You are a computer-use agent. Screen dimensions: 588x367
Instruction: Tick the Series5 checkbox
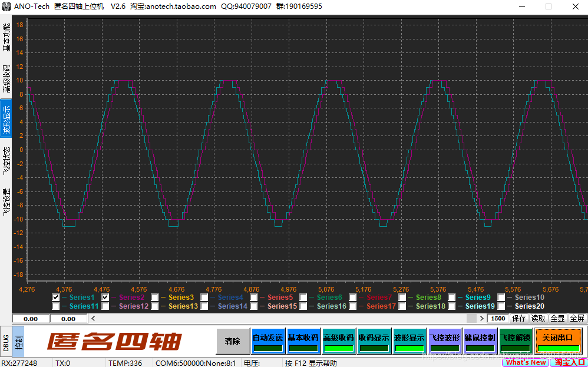(x=253, y=297)
